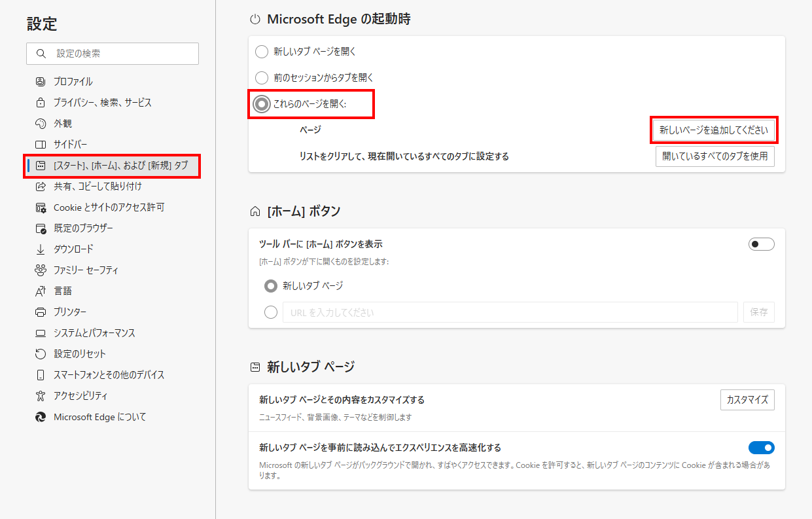812x519 pixels.
Task: Click the 新しいタブ ページ section heading
Action: 311,367
